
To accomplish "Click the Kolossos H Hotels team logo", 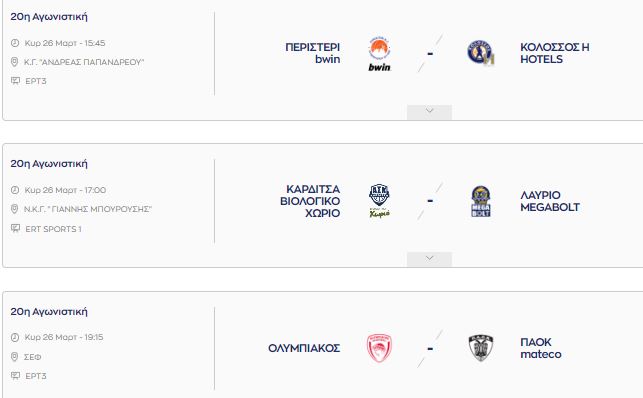I will coord(481,52).
